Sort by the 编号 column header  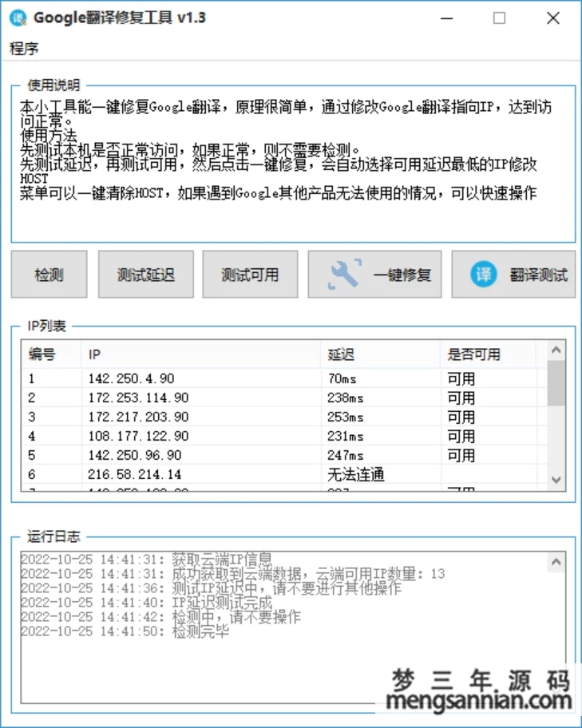tap(51, 354)
